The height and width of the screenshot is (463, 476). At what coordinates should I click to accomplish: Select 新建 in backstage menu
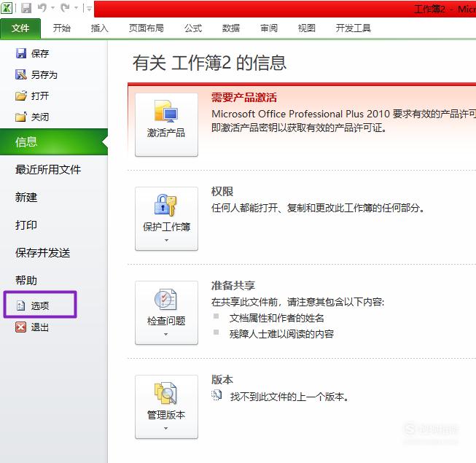coord(26,198)
